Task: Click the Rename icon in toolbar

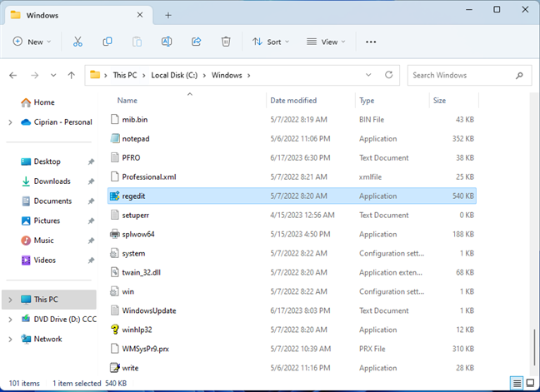Action: [x=167, y=42]
